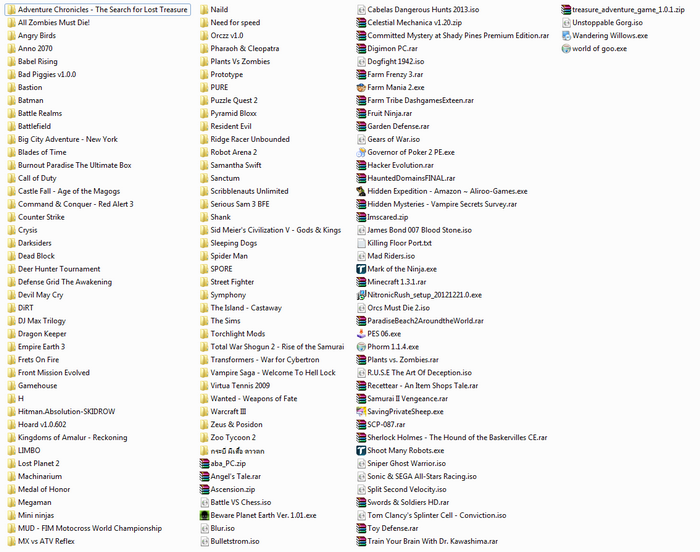Screen dimensions: 700x552
Task: Select Battle VS Chess.iso file
Action: (x=241, y=502)
